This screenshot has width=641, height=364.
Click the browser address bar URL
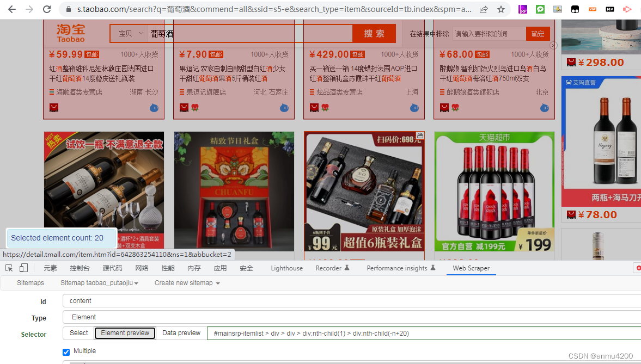[274, 9]
